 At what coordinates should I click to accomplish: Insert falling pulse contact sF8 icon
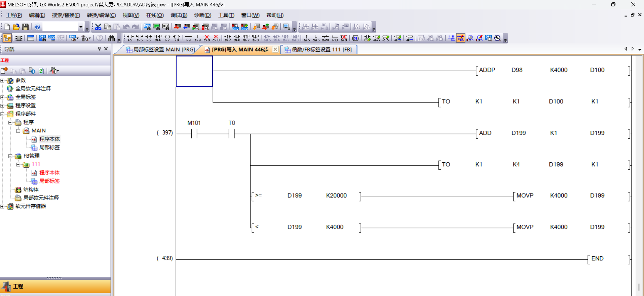pos(237,38)
